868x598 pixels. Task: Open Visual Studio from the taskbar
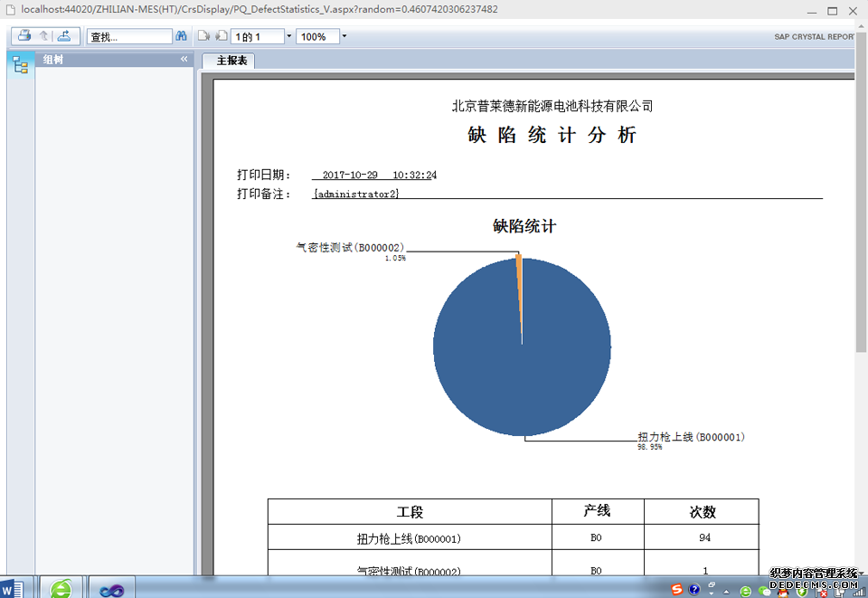[112, 589]
